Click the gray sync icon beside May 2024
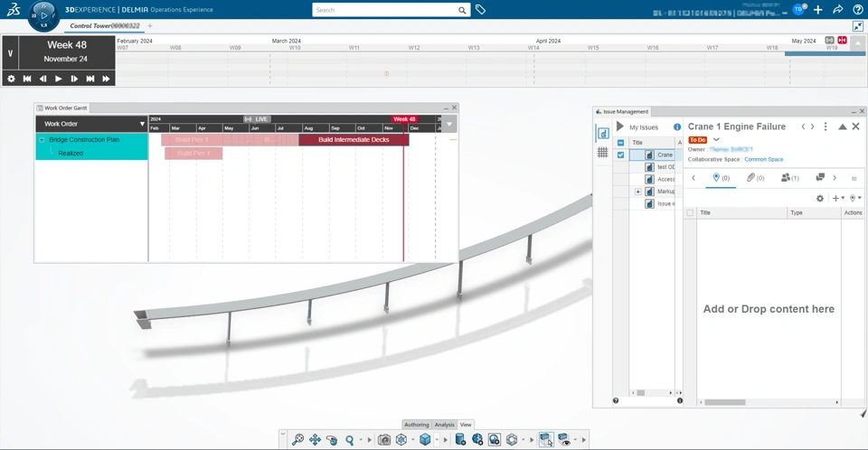This screenshot has height=450, width=868. (x=829, y=40)
